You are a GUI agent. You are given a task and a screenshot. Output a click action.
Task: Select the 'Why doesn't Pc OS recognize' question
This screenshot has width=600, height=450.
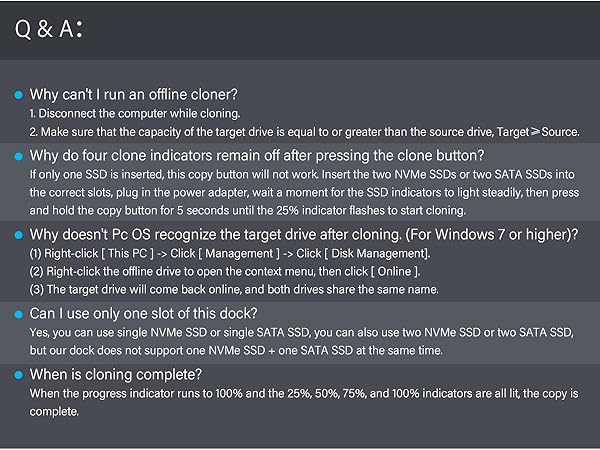click(304, 234)
